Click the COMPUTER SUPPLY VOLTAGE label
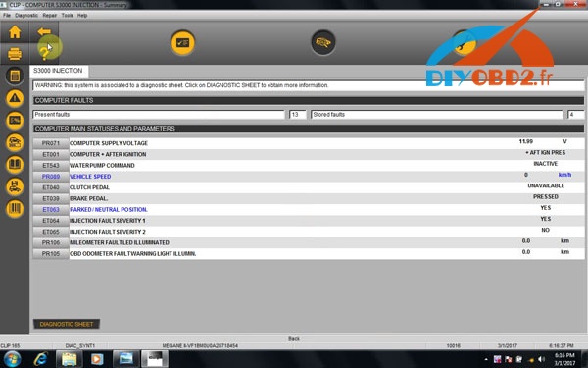 click(x=109, y=143)
